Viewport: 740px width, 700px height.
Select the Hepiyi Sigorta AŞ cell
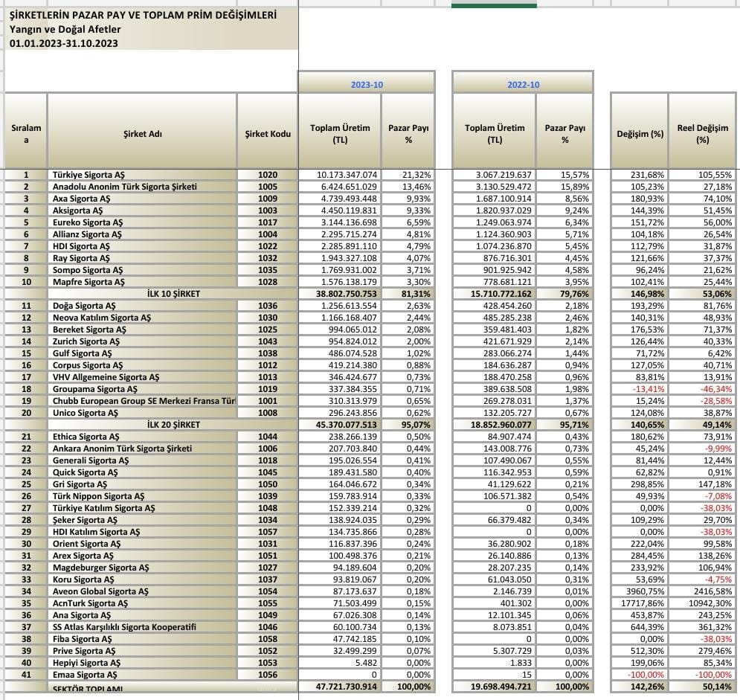tap(142, 664)
